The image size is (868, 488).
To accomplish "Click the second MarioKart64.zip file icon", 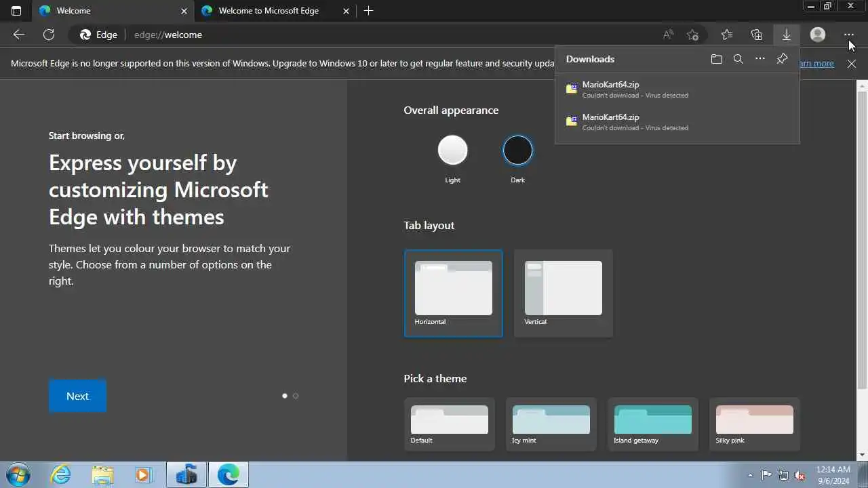I will [x=572, y=121].
